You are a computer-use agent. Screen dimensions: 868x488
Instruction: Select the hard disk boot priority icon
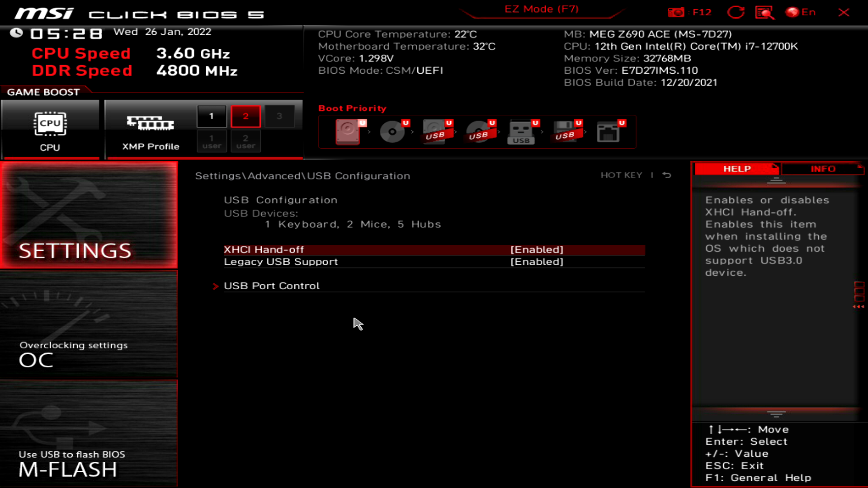click(347, 132)
